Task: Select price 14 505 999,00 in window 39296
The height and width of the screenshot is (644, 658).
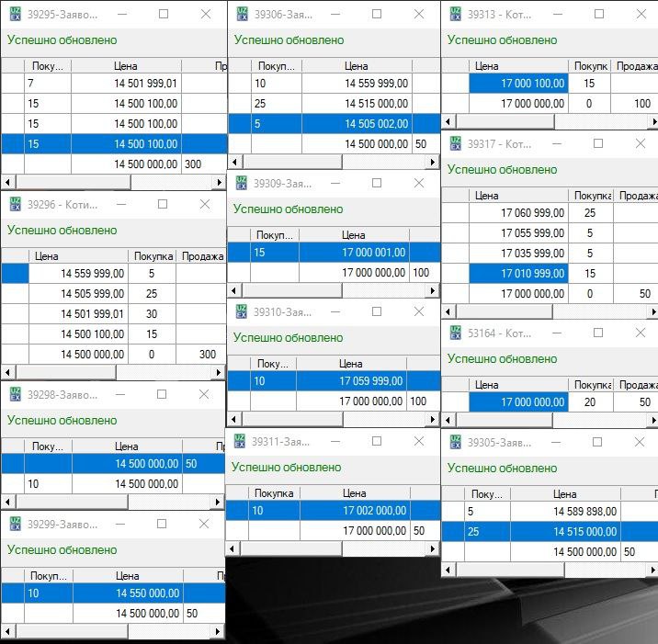Action: 78,294
